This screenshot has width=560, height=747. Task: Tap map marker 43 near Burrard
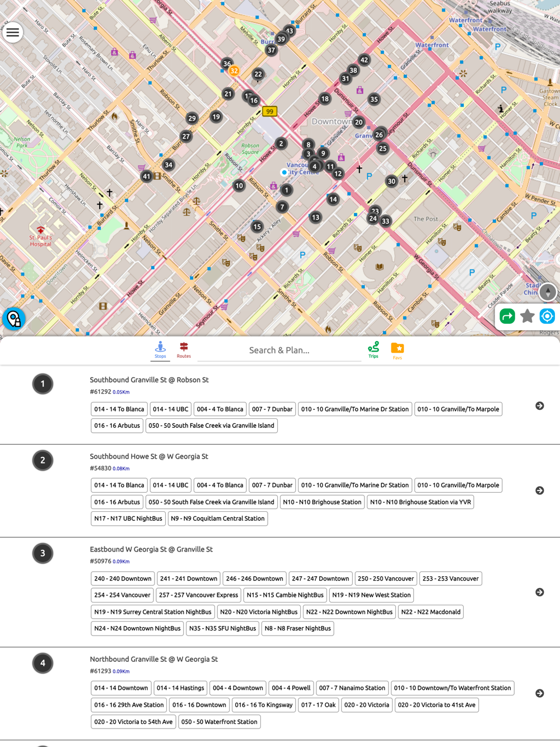pos(290,31)
